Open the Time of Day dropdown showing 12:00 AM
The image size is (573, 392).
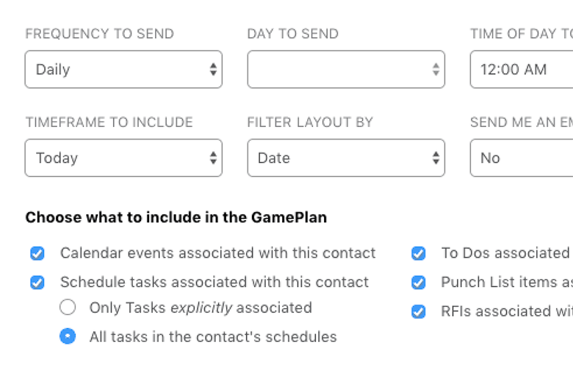521,70
